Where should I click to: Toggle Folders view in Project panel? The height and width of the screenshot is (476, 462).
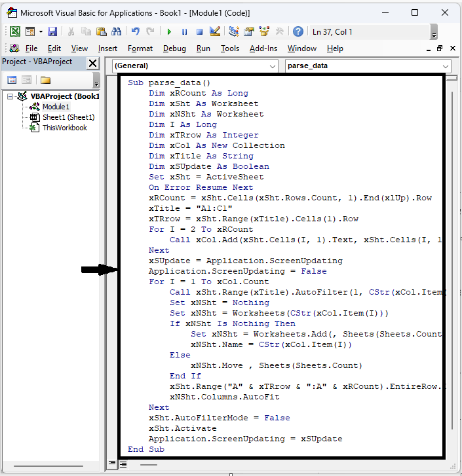pos(45,80)
